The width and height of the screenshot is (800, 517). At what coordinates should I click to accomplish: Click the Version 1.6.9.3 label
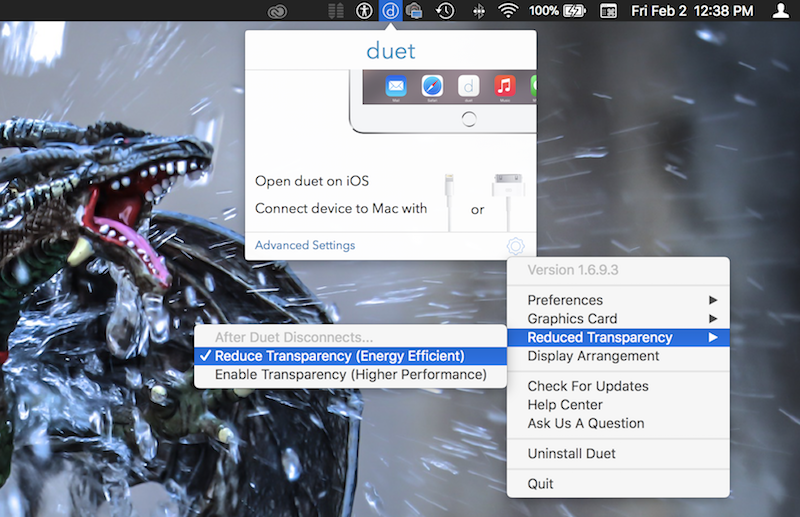tap(573, 270)
